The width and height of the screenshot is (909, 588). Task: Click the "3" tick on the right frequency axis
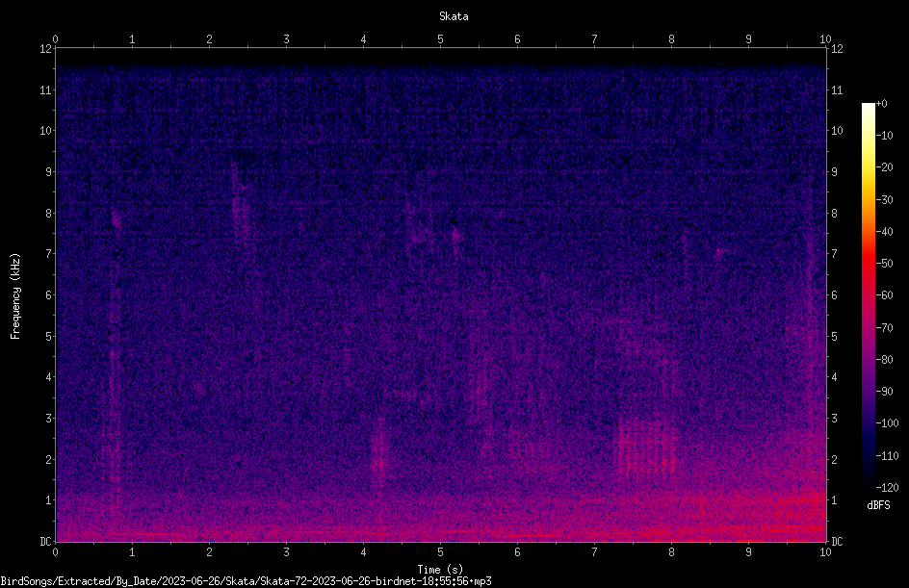(x=834, y=419)
